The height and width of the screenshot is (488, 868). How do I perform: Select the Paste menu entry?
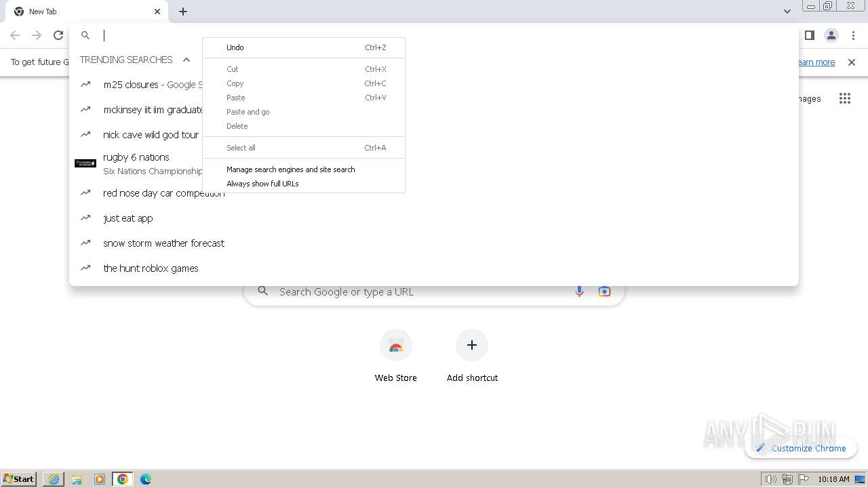[304, 98]
